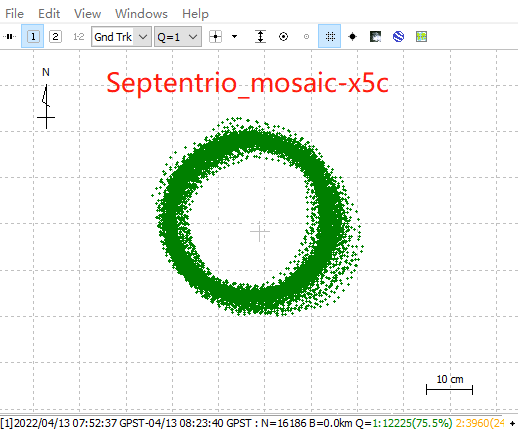
Task: Open the Q=1 quality filter dropdown
Action: 178,36
